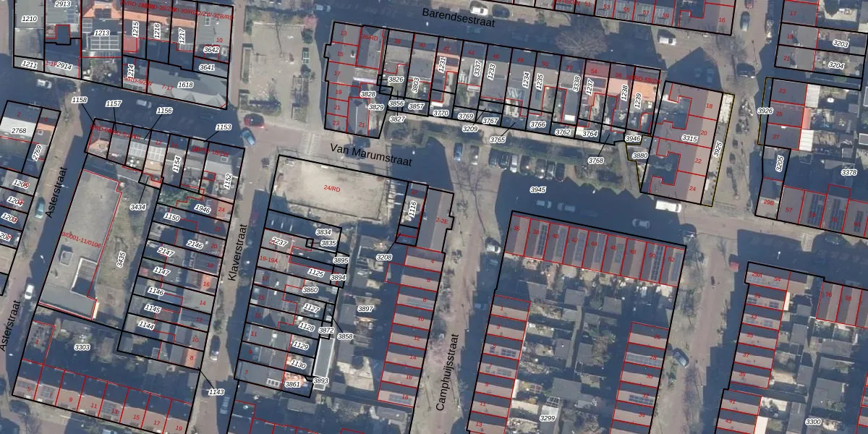The image size is (868, 434).
Task: Click parcel number 3642
Action: point(211,50)
